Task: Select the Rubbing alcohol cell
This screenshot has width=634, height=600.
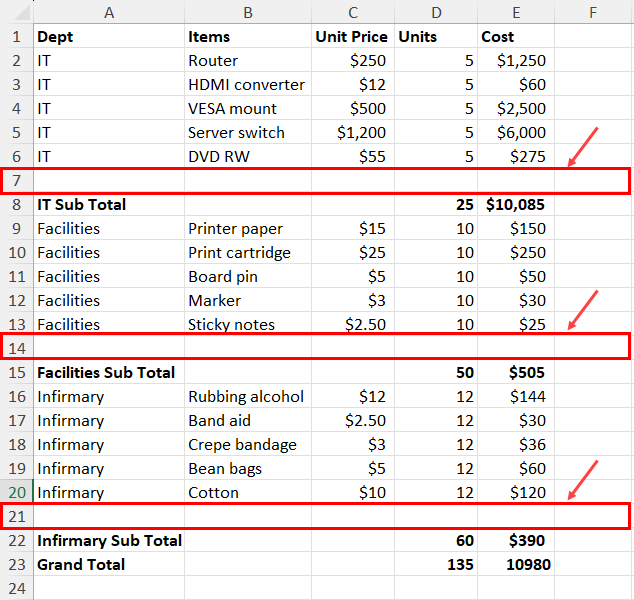Action: [x=248, y=397]
